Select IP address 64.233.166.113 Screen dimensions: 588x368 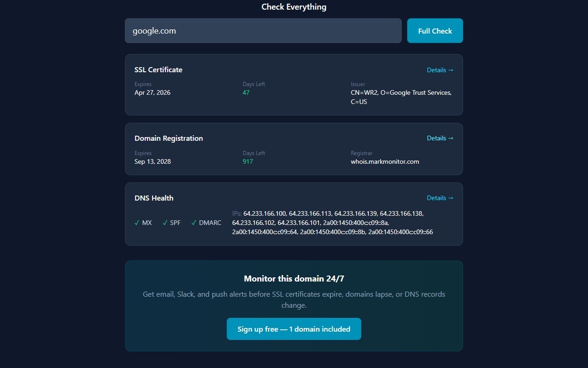pyautogui.click(x=310, y=213)
